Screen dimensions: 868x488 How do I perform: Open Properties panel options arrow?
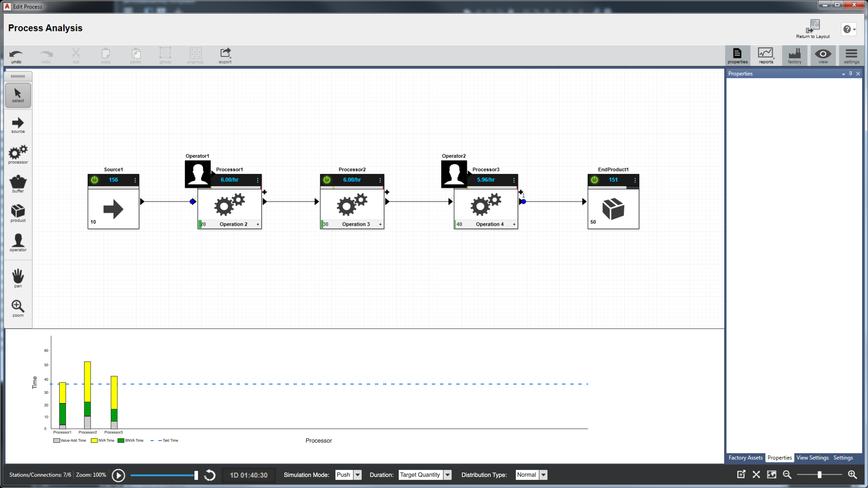tap(843, 74)
